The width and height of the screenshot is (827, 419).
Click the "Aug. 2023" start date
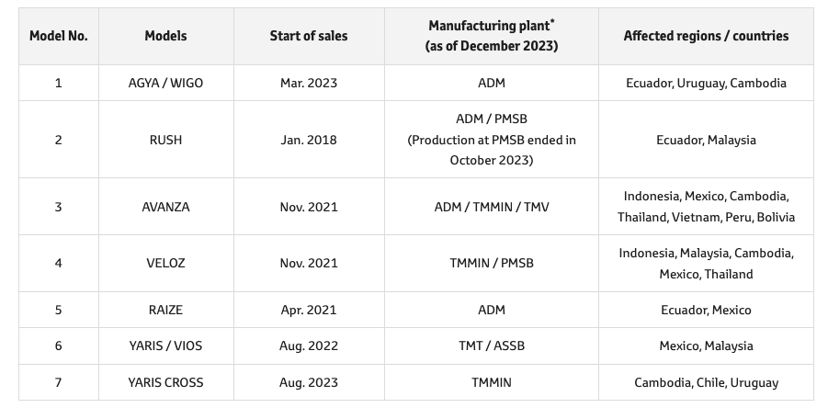coord(308,382)
